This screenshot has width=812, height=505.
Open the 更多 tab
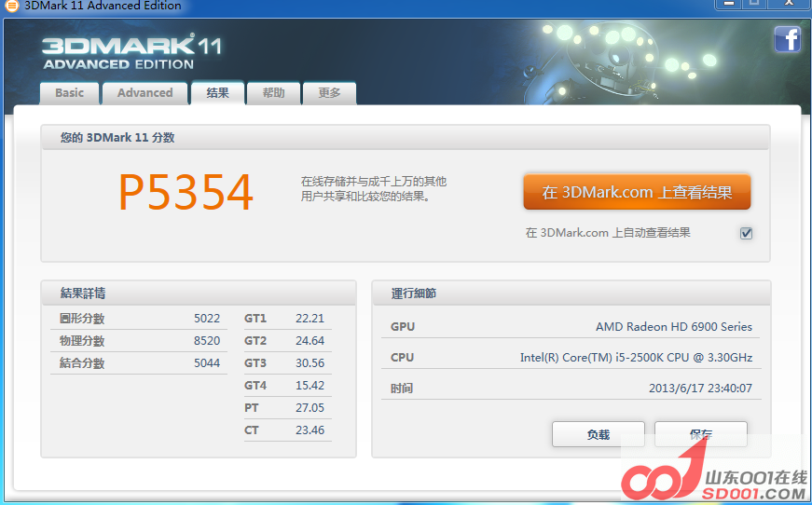click(329, 93)
